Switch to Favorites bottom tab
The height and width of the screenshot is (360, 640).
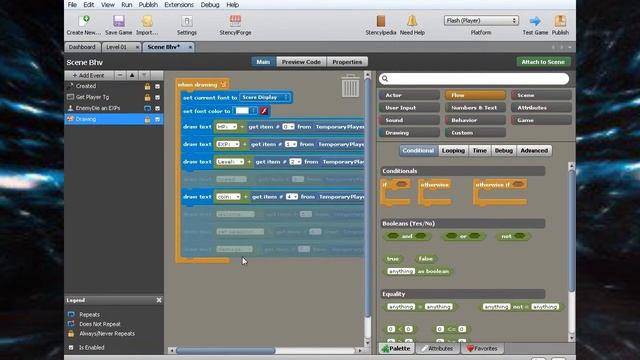[482, 349]
